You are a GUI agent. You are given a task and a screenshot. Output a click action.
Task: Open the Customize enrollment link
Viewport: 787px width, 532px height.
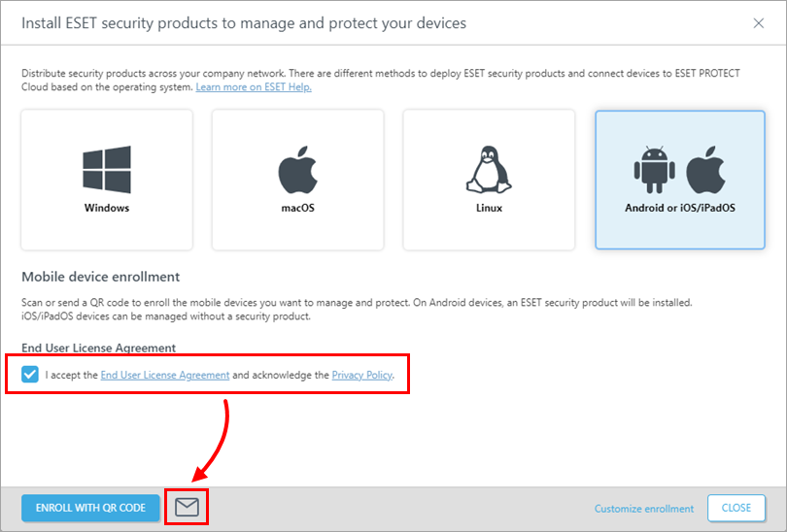coord(644,508)
